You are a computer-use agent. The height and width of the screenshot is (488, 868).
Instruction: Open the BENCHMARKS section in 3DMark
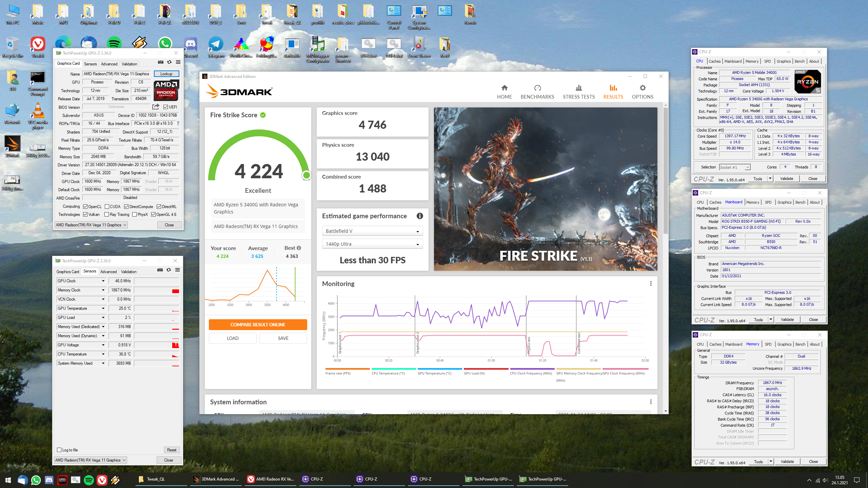click(x=537, y=92)
